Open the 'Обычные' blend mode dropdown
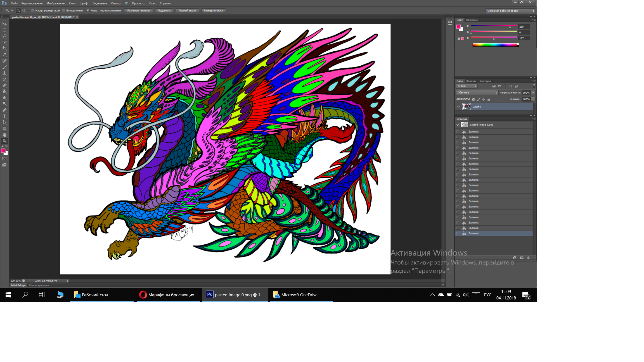 pos(477,92)
